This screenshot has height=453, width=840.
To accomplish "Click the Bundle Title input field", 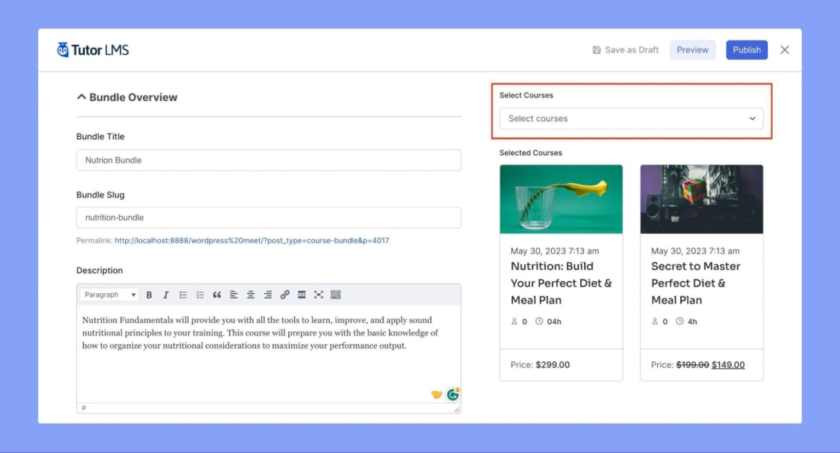I will point(268,160).
